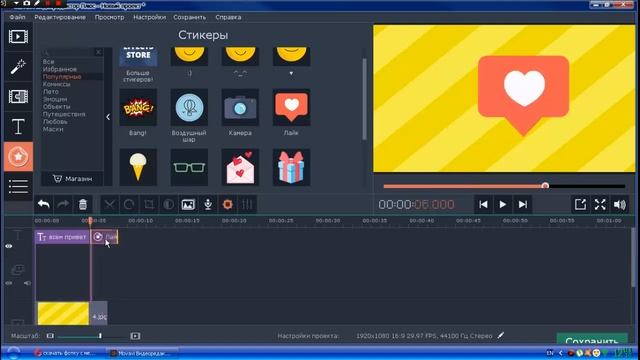Select the Избранное category

(x=60, y=69)
